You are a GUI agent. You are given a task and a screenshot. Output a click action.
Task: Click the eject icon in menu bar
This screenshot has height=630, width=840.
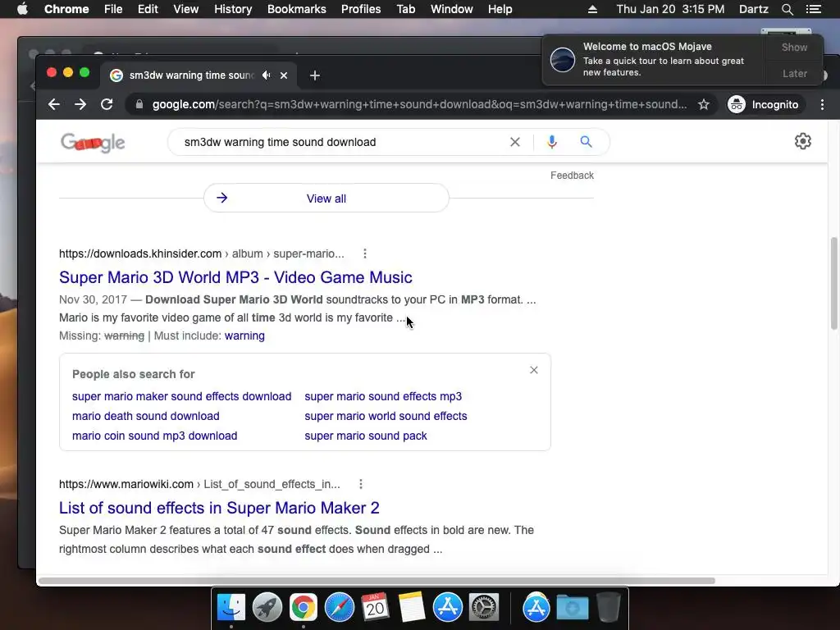[592, 9]
